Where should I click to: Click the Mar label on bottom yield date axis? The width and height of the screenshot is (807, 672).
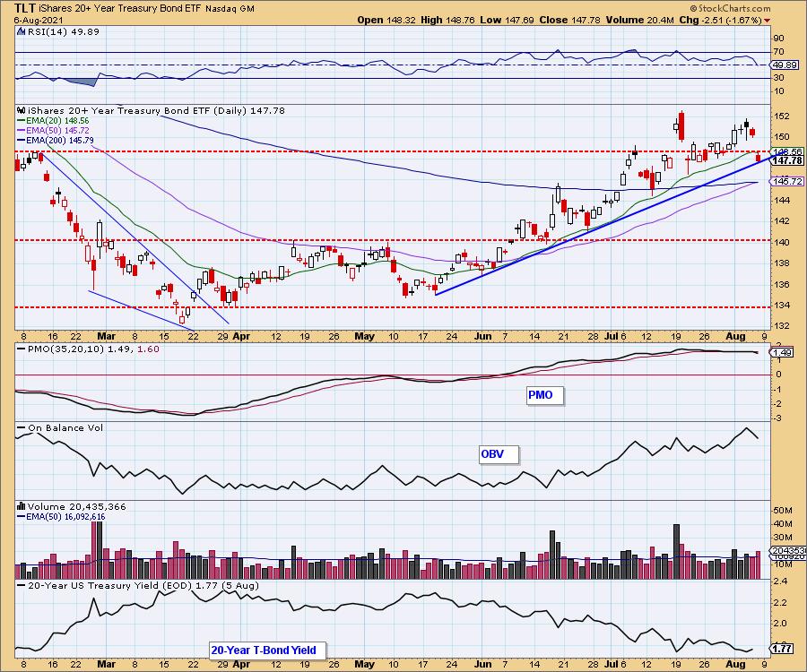click(x=106, y=664)
